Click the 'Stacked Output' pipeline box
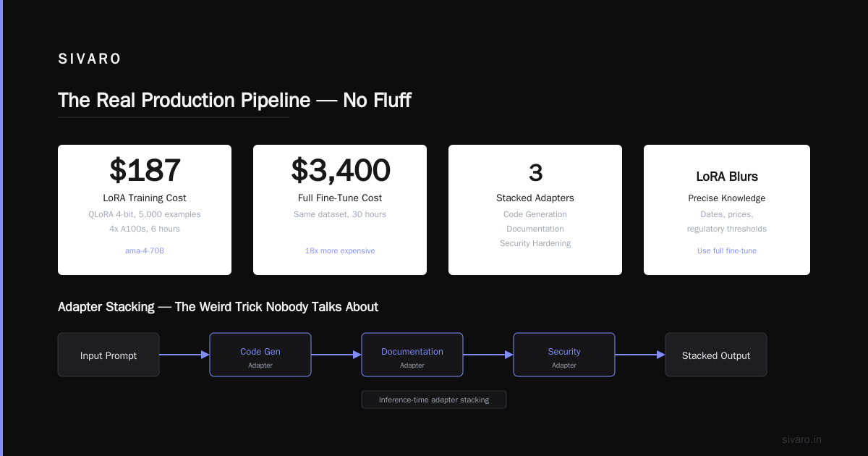This screenshot has height=456, width=868. [x=716, y=355]
